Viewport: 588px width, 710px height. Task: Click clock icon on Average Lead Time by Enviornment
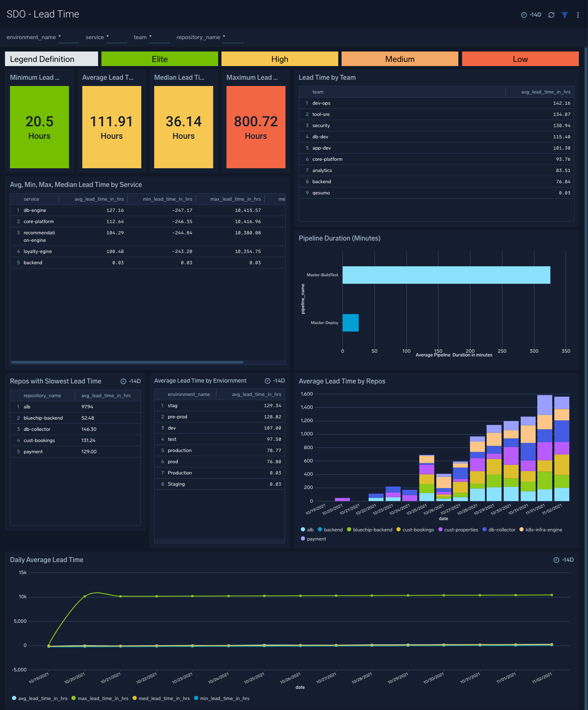click(268, 381)
